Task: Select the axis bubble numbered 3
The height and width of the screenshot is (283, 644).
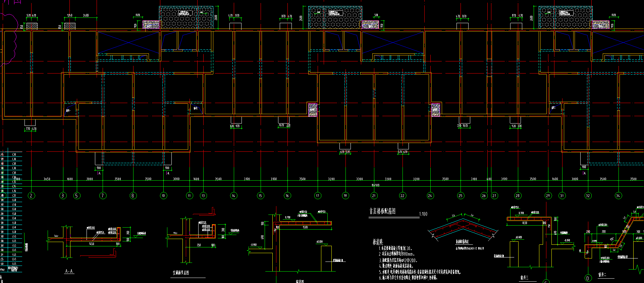Action: pos(63,195)
